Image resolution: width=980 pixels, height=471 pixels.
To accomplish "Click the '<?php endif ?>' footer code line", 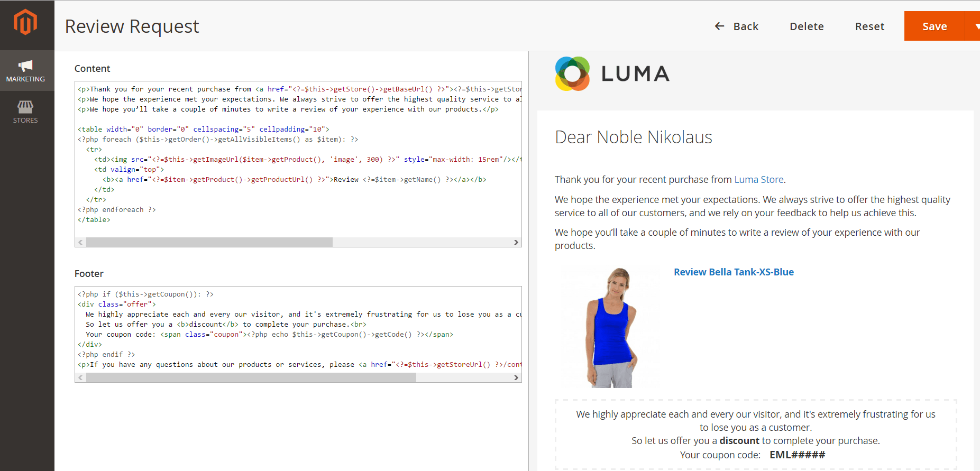I will pos(106,355).
